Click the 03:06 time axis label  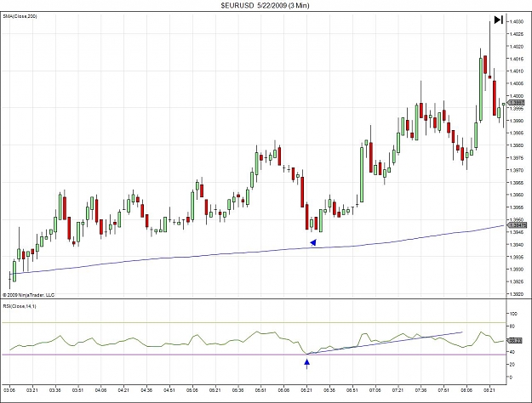click(9, 390)
